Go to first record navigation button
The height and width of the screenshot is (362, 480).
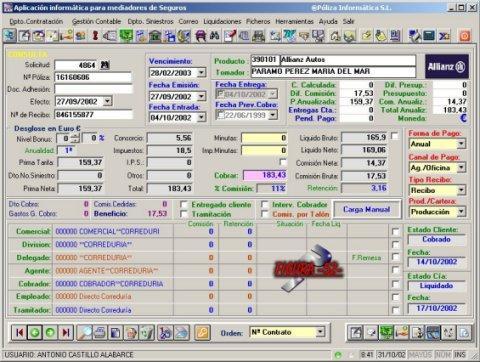point(19,332)
